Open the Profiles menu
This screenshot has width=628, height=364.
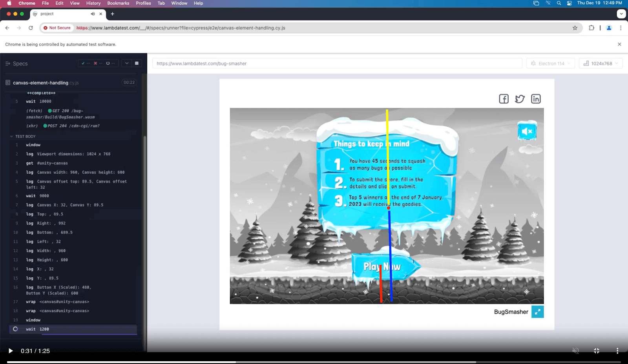coord(143,3)
